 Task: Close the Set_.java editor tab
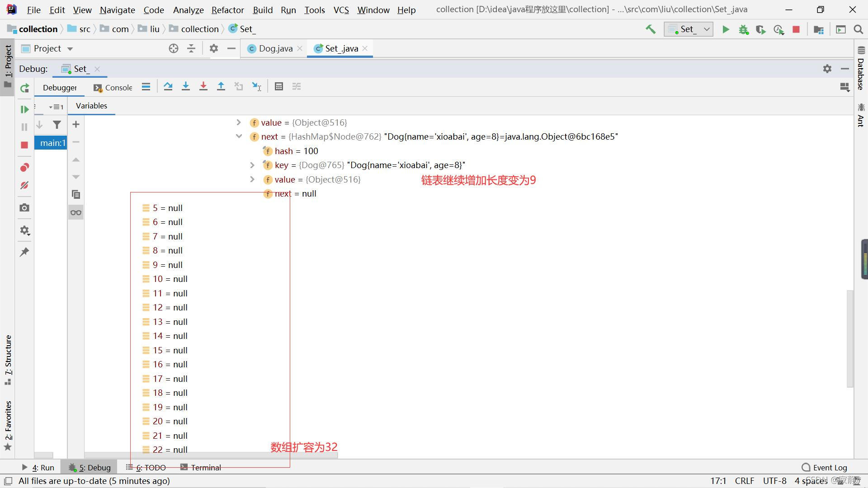click(365, 48)
